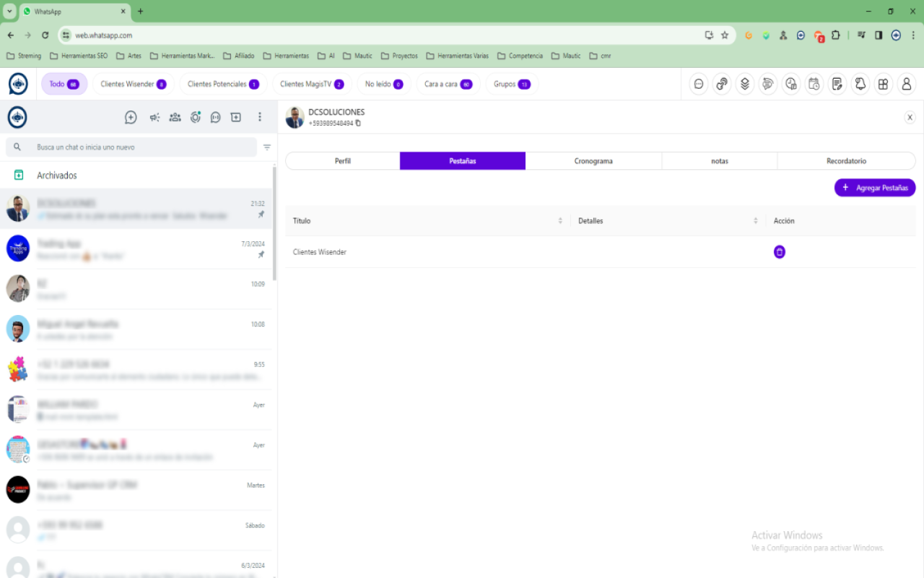Open the notifications bell in the top toolbar
924x578 pixels.
pyautogui.click(x=860, y=84)
